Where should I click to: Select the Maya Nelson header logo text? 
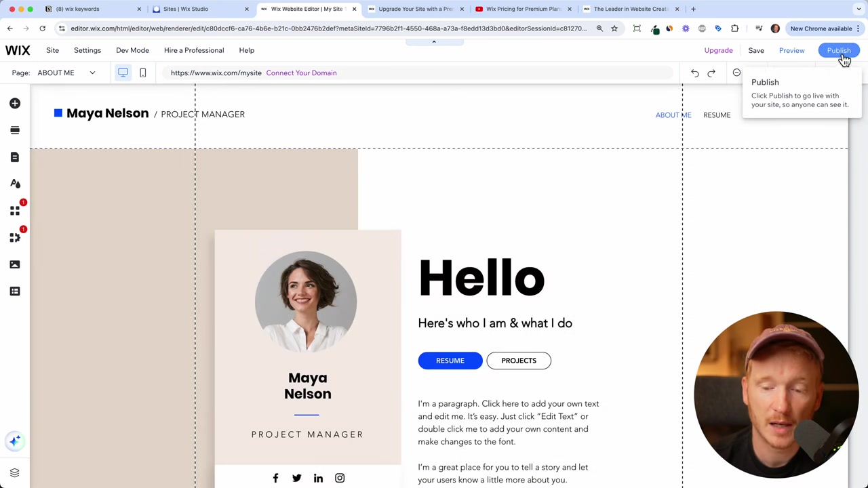[x=107, y=114]
